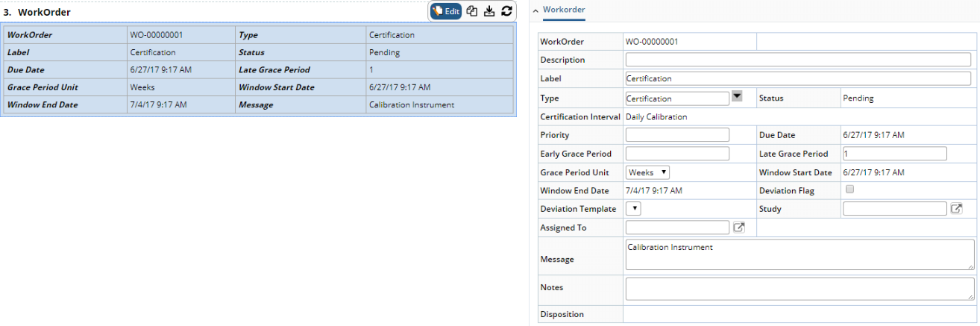Viewport: 980px width, 326px height.
Task: Click the Edit button in WorkOrder toolbar
Action: click(x=446, y=11)
